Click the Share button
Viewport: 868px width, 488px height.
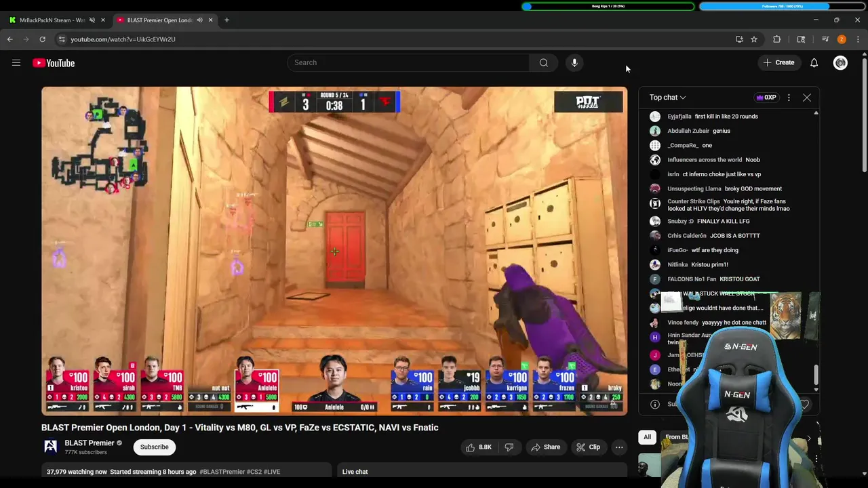tap(545, 447)
